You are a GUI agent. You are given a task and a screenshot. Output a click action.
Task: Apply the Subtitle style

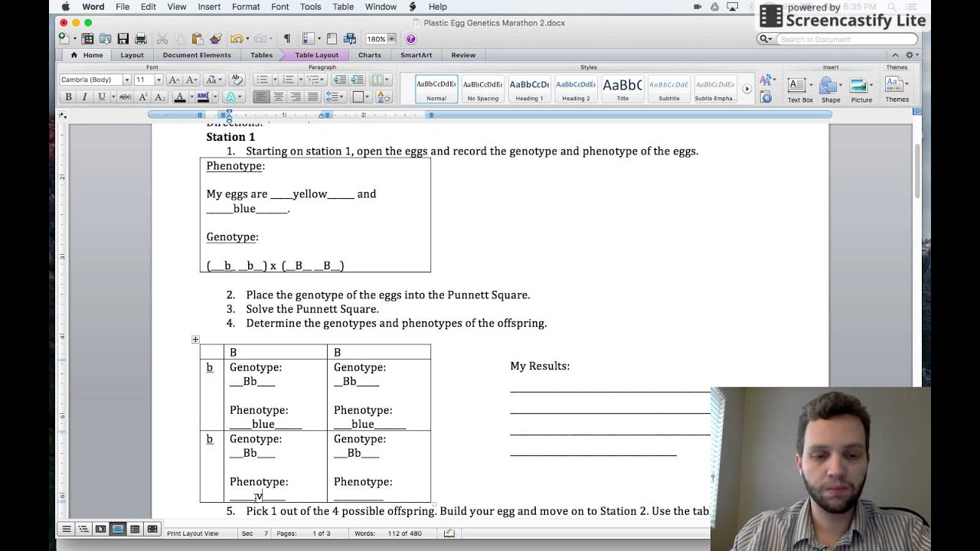669,90
